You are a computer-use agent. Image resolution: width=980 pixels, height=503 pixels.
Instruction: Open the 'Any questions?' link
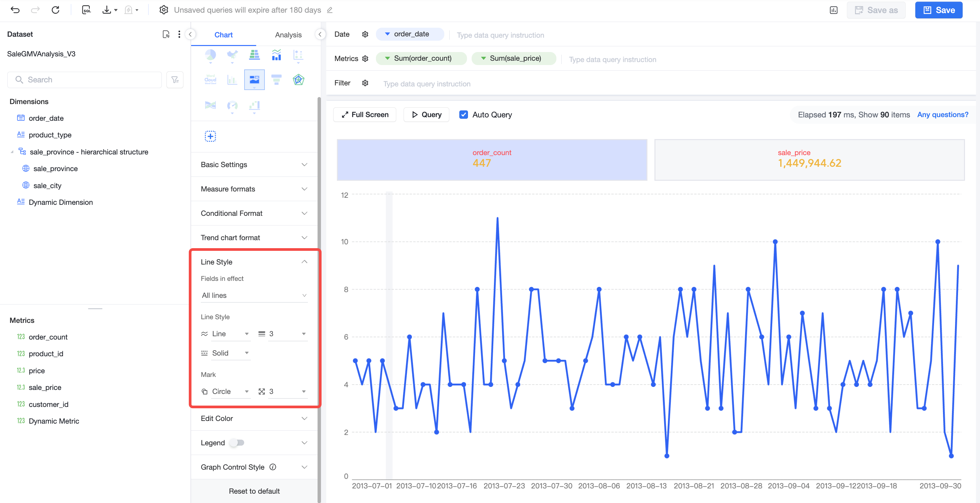pyautogui.click(x=942, y=114)
